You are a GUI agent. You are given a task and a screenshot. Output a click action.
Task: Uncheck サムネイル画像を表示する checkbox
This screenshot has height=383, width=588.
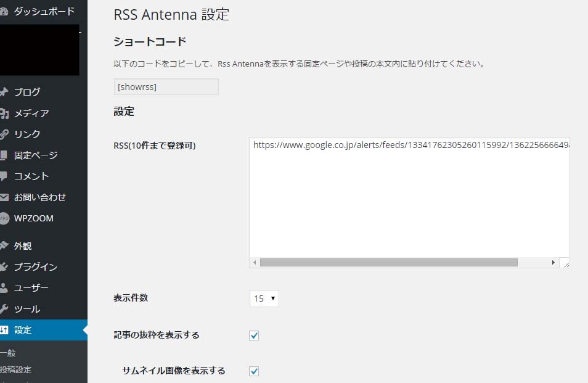(x=254, y=371)
